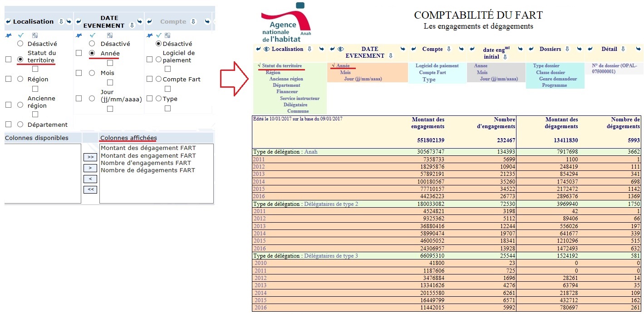Expand the down arrow after Compte in the report header
Image resolution: width=644 pixels, height=314 pixels.
pos(449,49)
